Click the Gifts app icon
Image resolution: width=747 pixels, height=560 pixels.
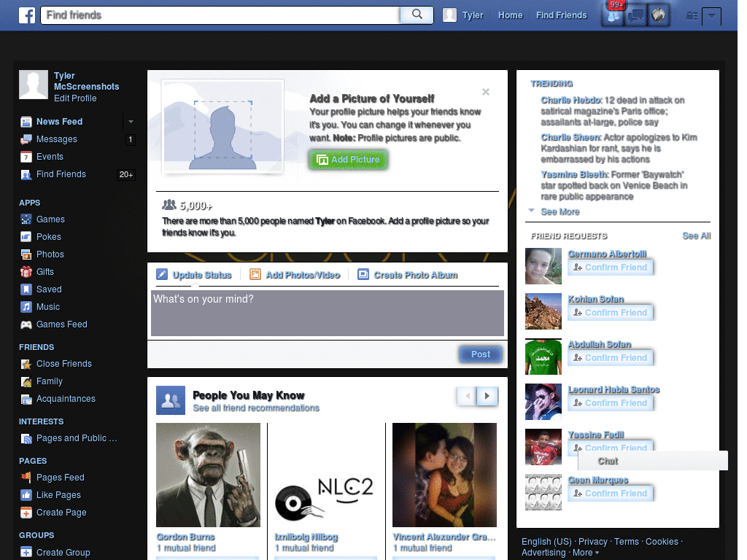pos(26,272)
